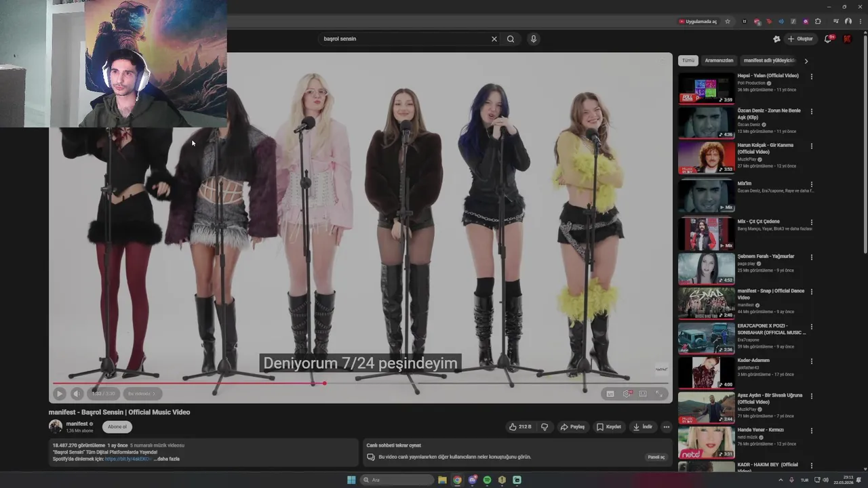Open 'Mix - Çıt Çıt Çedene' playlist

(x=758, y=222)
